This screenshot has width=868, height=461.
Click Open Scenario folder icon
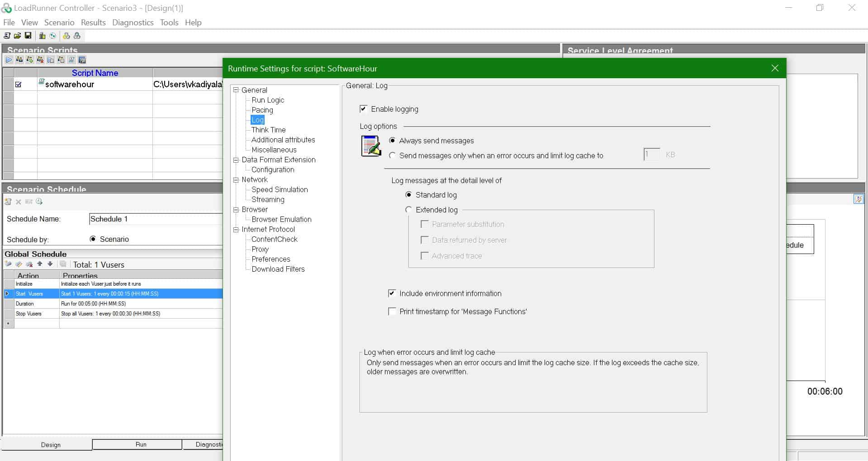tap(18, 36)
